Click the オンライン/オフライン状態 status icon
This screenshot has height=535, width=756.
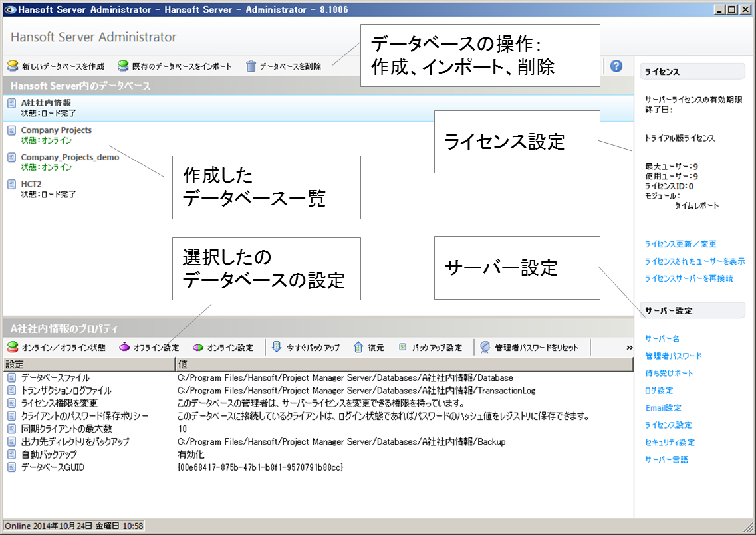coord(13,347)
